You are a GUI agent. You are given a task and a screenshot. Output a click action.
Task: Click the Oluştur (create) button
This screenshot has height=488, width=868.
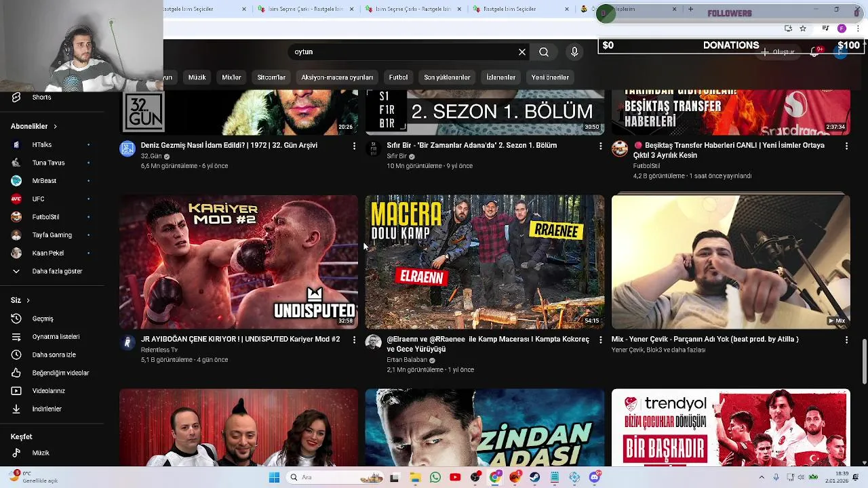coord(777,52)
